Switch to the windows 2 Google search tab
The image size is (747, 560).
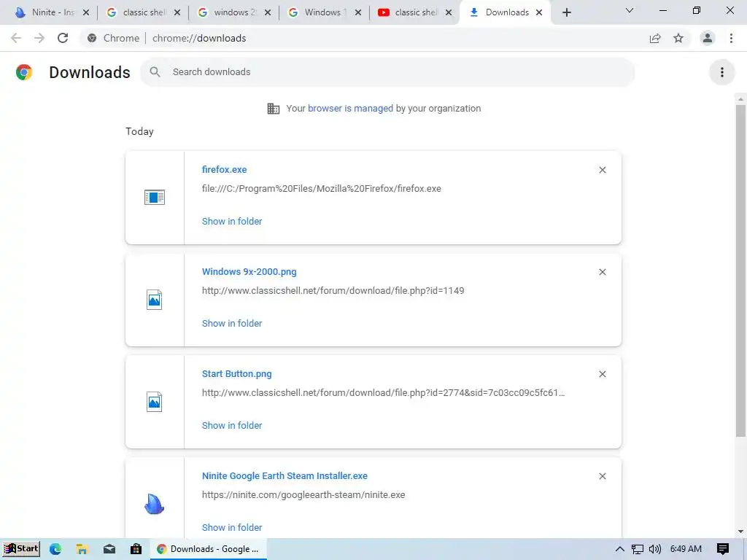233,12
